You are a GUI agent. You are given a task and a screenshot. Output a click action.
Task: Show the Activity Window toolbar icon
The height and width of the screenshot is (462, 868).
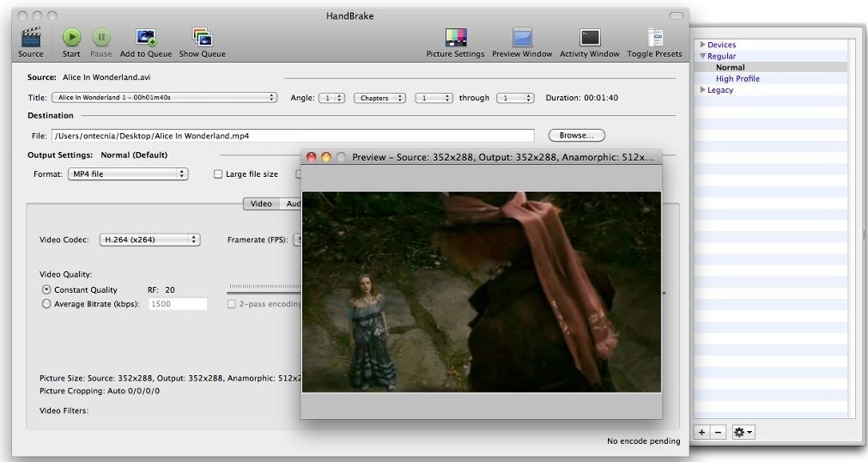coord(590,38)
